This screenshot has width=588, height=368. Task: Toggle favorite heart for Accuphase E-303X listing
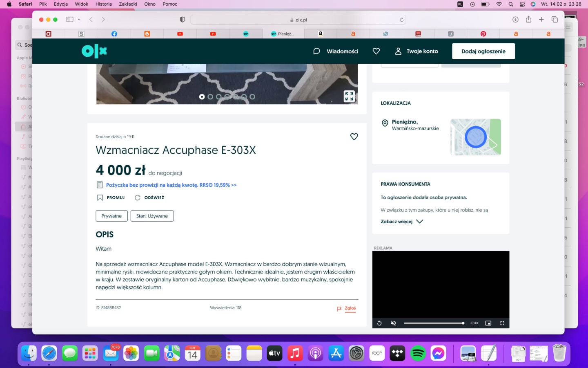(x=354, y=137)
